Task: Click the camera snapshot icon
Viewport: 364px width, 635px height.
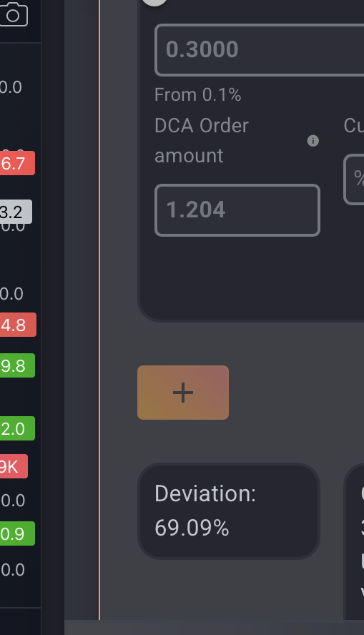Action: tap(14, 14)
